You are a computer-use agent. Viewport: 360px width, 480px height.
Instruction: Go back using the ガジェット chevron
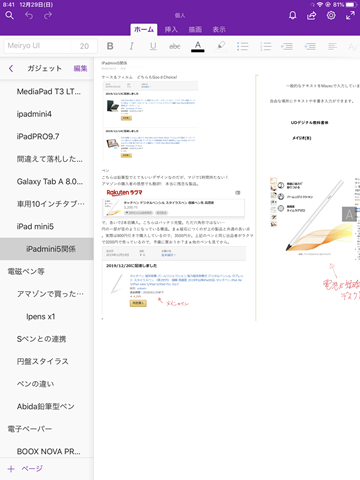[11, 68]
